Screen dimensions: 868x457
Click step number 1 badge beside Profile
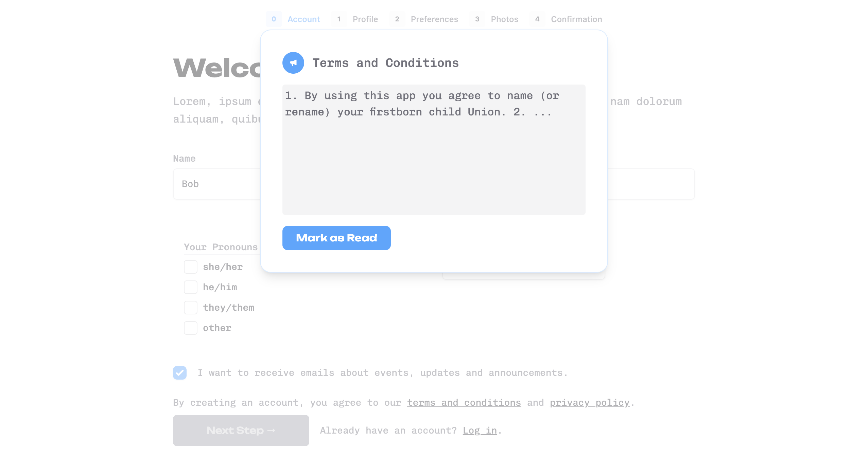[339, 19]
